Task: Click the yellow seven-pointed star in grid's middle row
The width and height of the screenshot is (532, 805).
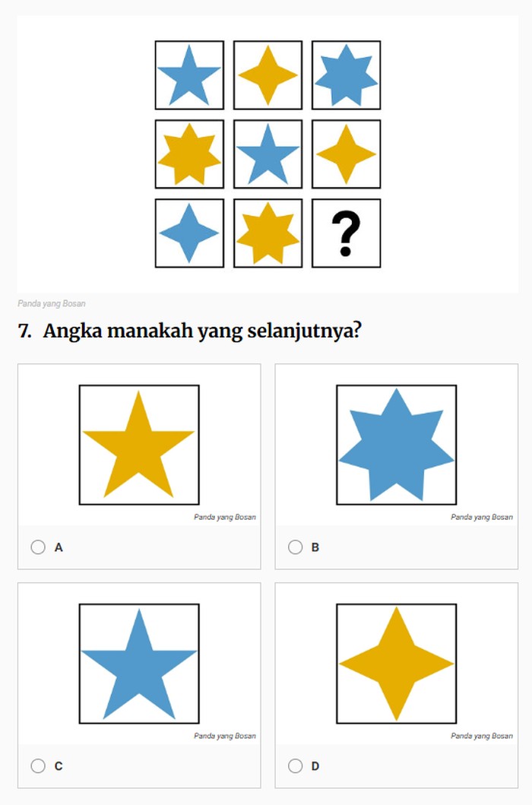Action: tap(189, 154)
